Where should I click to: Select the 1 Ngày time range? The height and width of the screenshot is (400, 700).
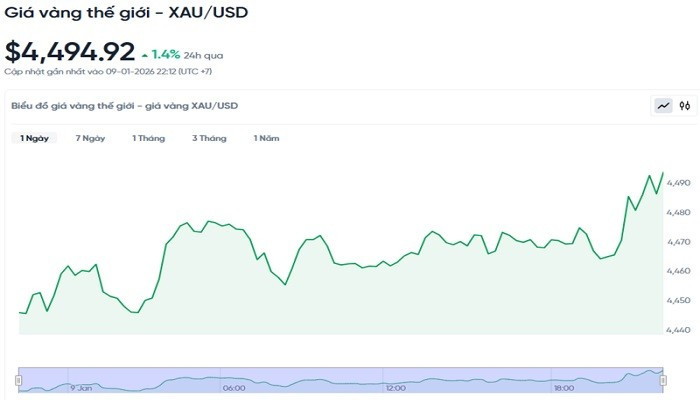point(34,138)
